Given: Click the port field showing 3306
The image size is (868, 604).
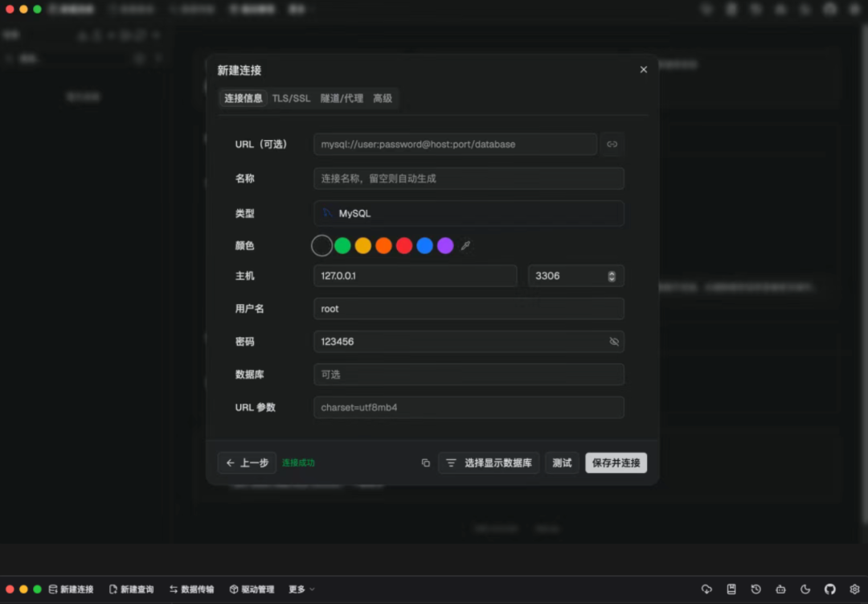Looking at the screenshot, I should [575, 276].
